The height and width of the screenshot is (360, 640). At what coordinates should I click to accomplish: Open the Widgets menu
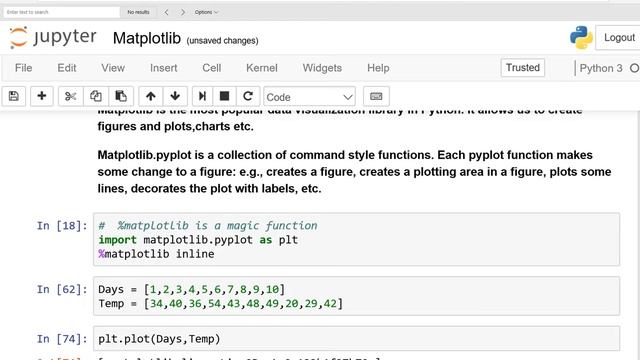click(x=322, y=68)
